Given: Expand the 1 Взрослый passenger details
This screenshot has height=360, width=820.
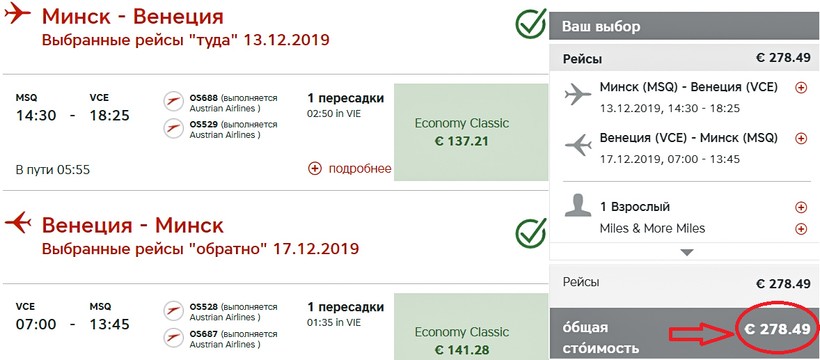Looking at the screenshot, I should (x=801, y=208).
